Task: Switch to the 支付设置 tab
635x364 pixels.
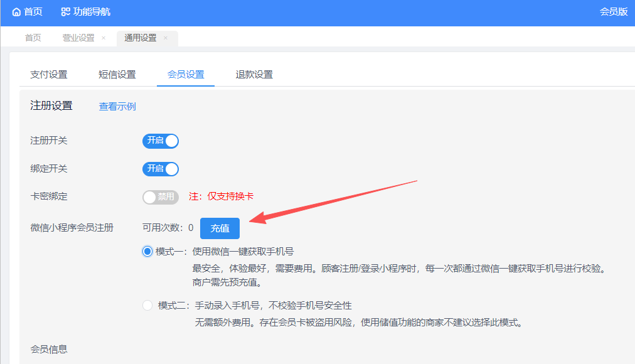Action: (x=48, y=75)
